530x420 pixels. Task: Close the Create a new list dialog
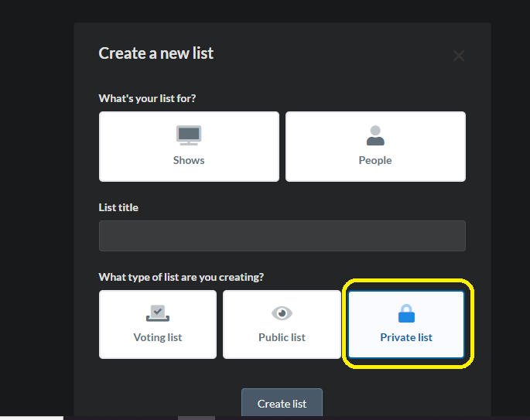459,56
